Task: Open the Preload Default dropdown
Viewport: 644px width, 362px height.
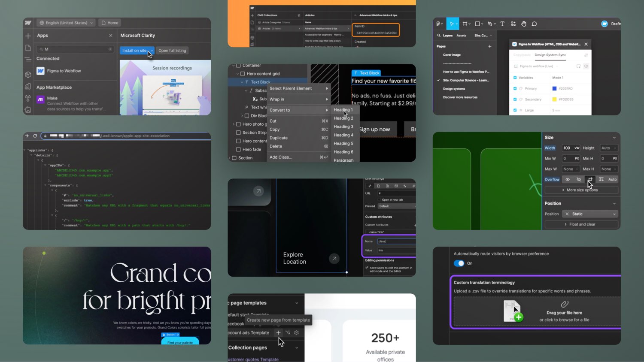Action: coord(396,206)
